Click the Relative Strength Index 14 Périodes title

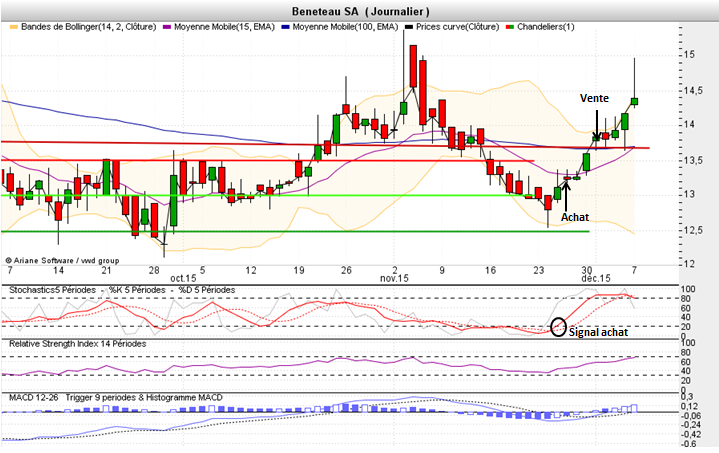point(77,344)
